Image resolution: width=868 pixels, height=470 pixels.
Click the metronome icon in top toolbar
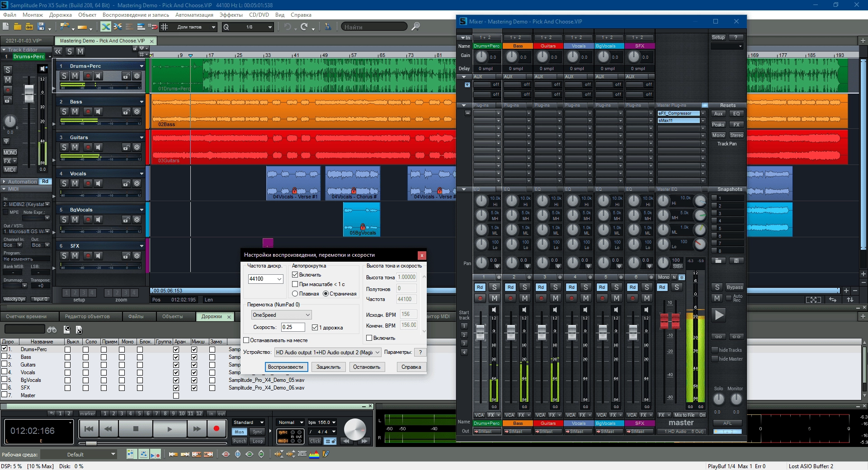328,27
